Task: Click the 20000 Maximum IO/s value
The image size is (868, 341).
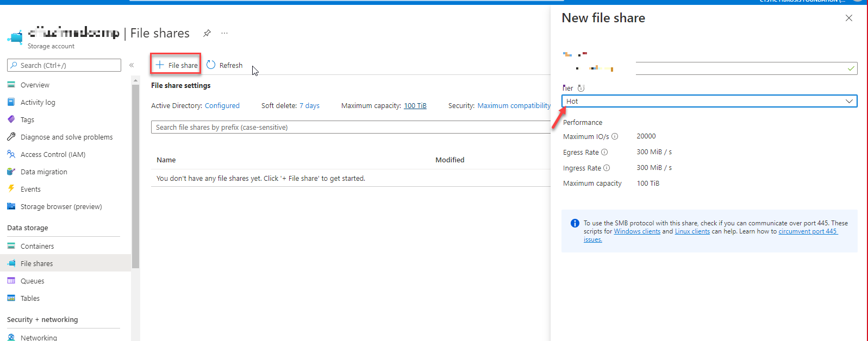Action: pos(646,136)
